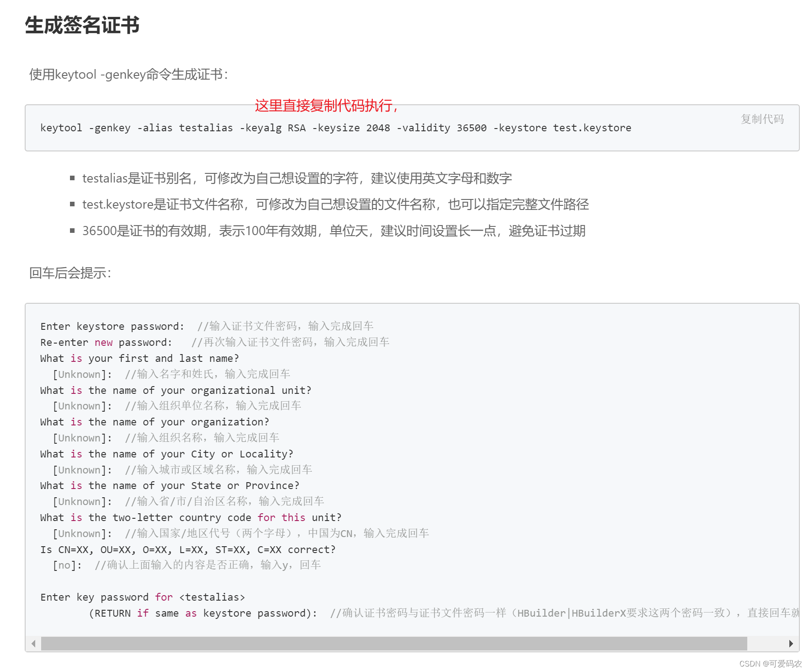The height and width of the screenshot is (672, 809).
Task: Click the bullet about testalias是证书别名
Action: click(x=297, y=178)
